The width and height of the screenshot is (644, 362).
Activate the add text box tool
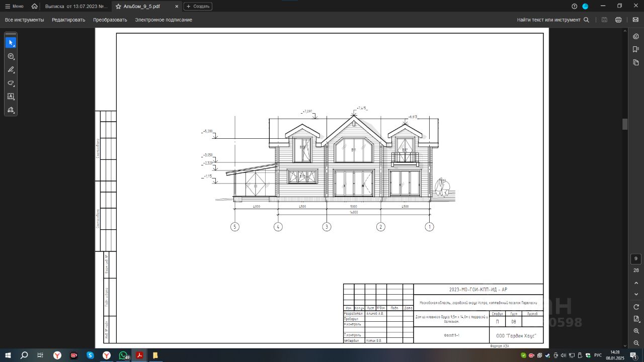coord(11,97)
